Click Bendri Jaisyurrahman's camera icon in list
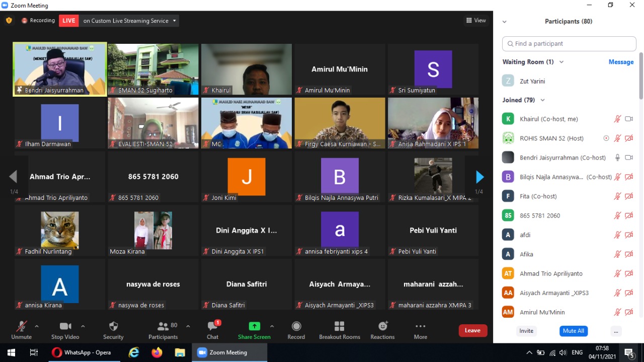Viewport: 644px width, 362px height. tap(628, 158)
